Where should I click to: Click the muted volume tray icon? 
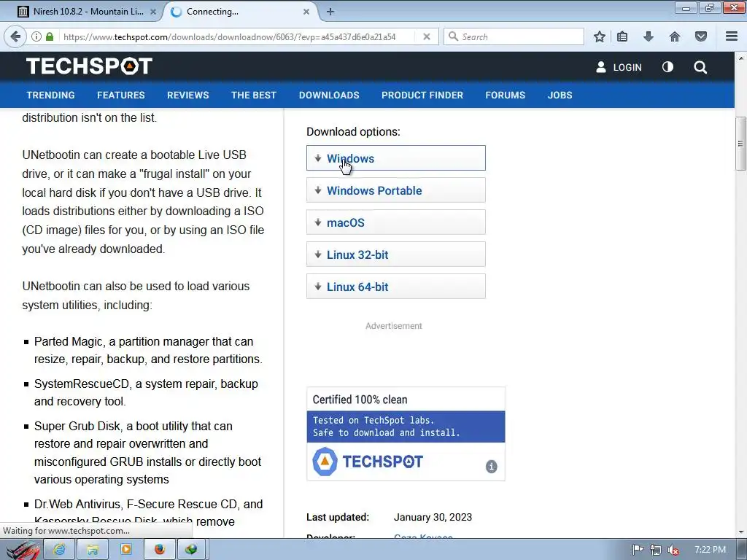(x=673, y=550)
